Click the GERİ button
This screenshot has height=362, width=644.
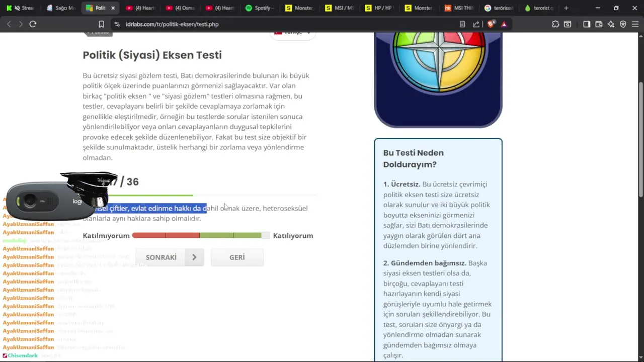(x=237, y=257)
